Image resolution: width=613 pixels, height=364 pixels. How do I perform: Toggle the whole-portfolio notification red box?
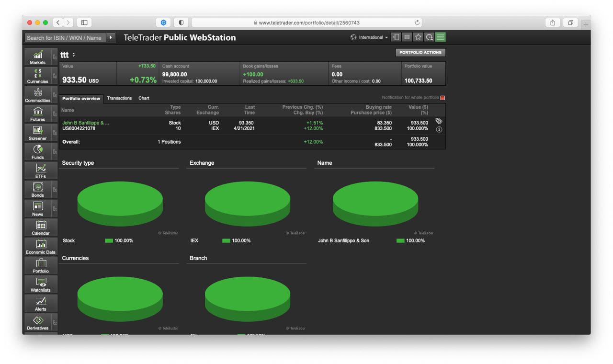click(x=443, y=98)
